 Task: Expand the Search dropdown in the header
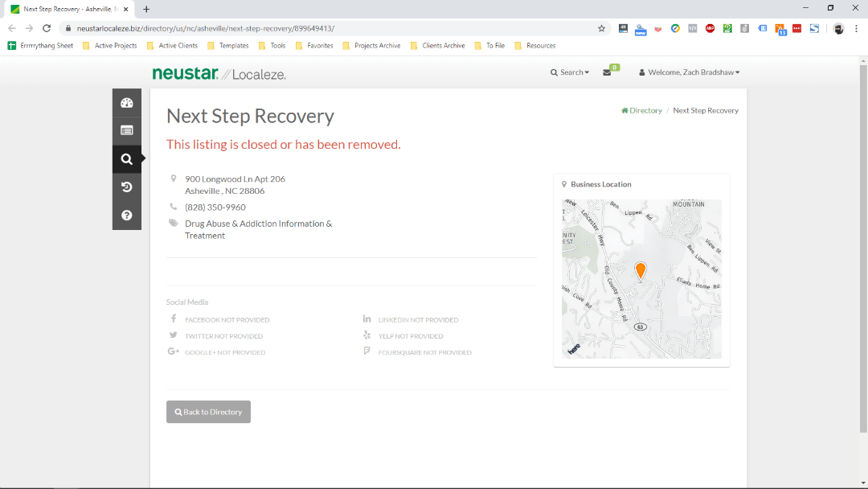click(x=570, y=72)
